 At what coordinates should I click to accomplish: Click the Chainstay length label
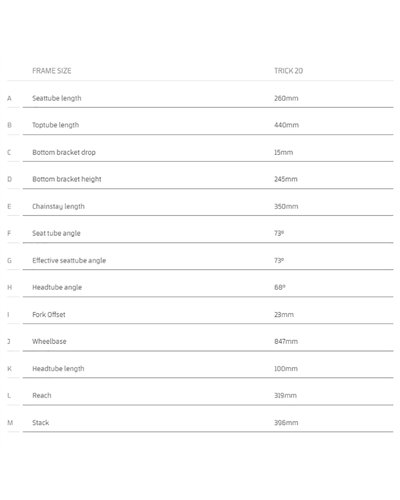point(58,206)
